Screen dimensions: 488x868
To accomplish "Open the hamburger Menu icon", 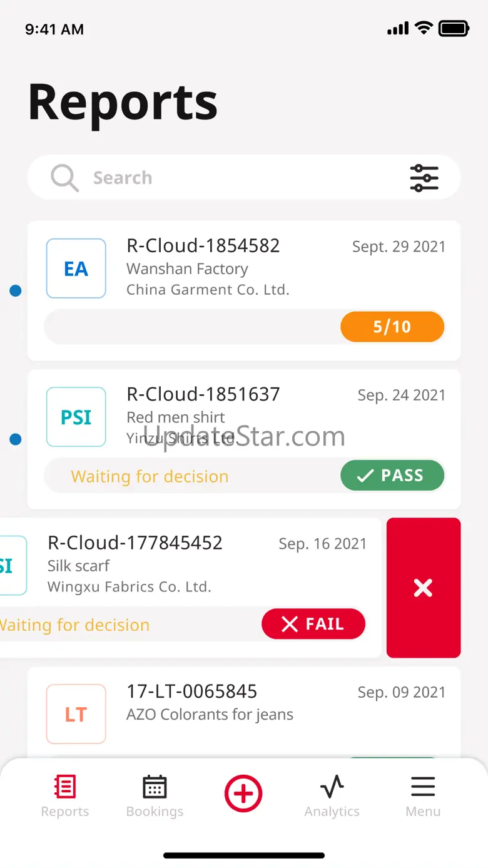I will coord(423,787).
